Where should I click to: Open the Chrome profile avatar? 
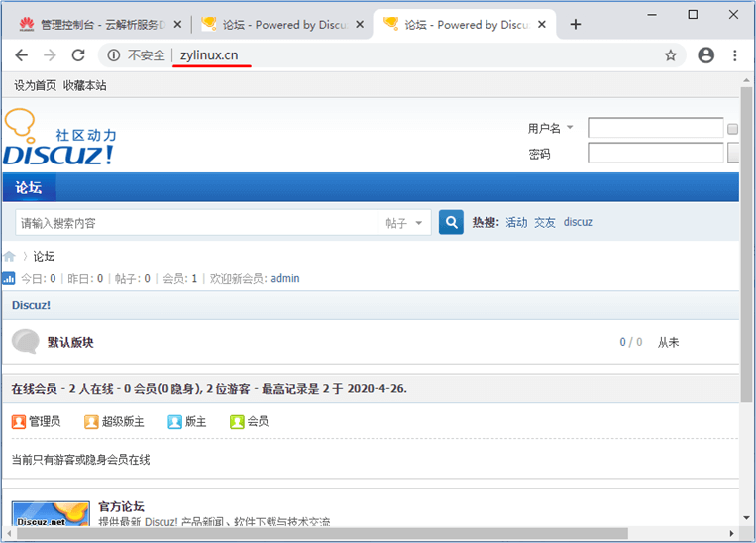[x=705, y=55]
